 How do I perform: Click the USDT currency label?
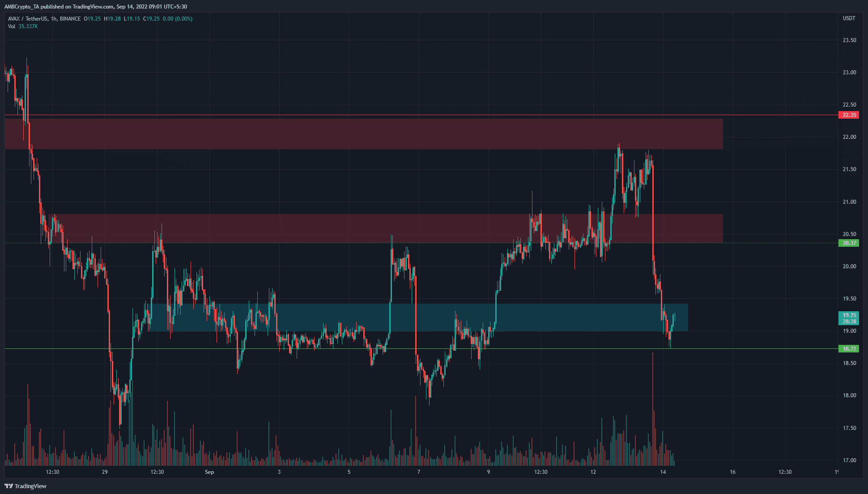click(x=849, y=18)
